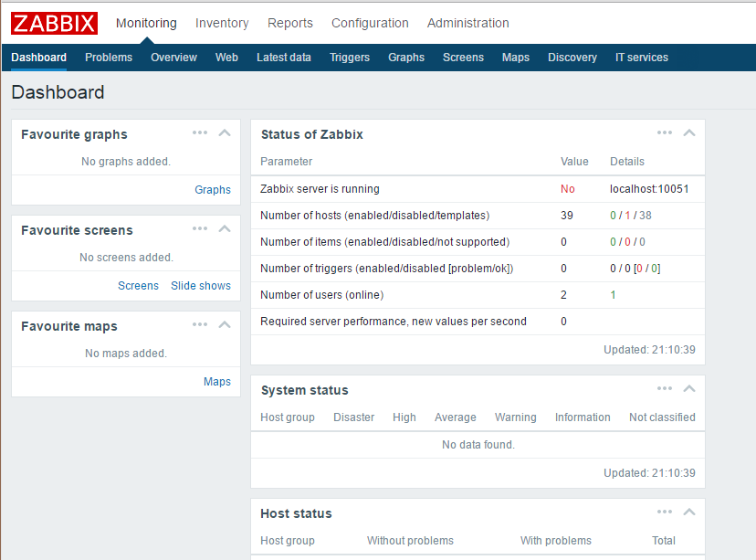
Task: Click the 'Number of users (online)' row label
Action: (x=321, y=295)
